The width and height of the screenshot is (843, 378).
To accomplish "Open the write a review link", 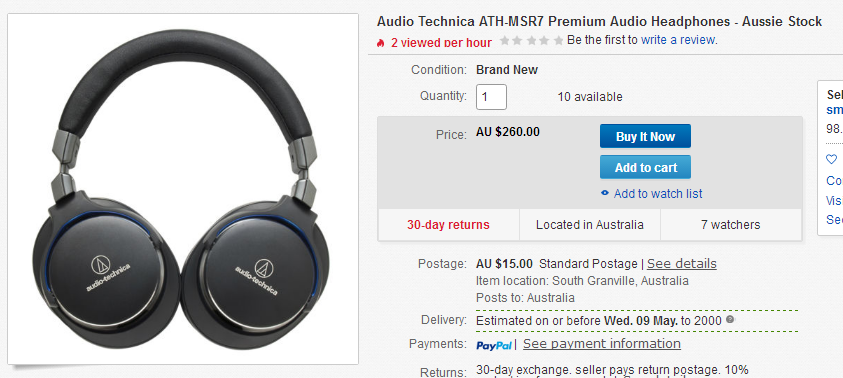I will [678, 40].
